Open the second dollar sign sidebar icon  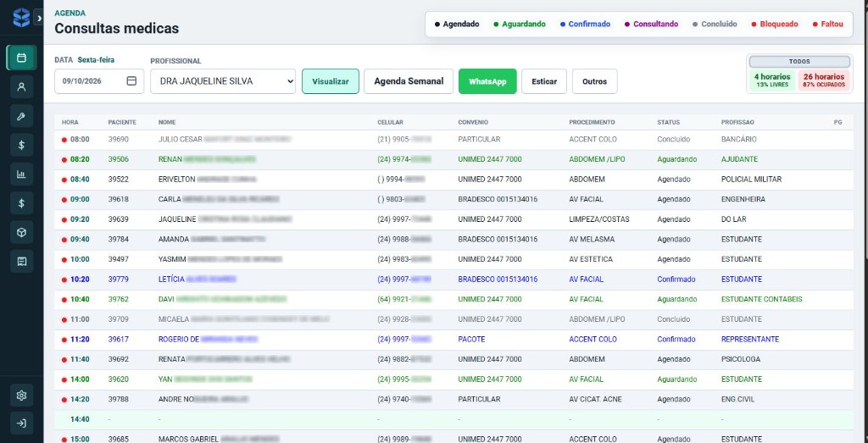tap(21, 203)
